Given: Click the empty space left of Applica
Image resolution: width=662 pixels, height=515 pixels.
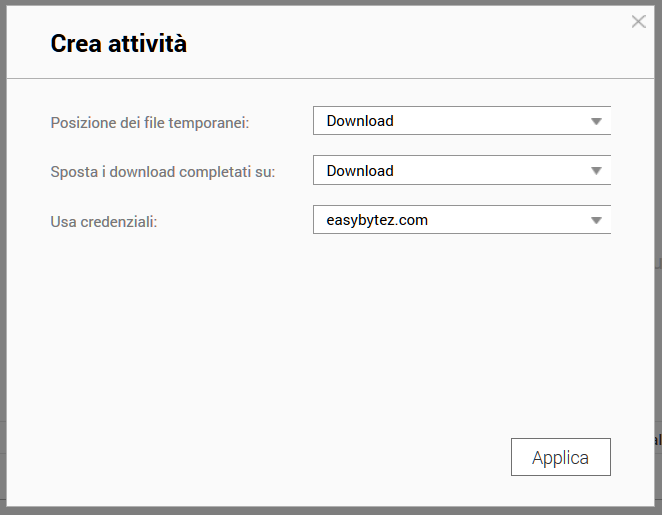Looking at the screenshot, I should tap(300, 458).
